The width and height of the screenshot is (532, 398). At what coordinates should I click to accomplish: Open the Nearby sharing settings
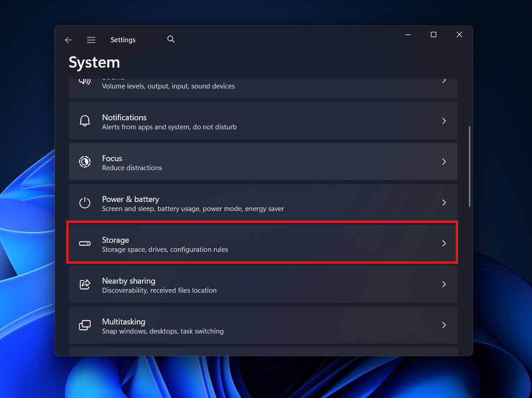pos(263,284)
